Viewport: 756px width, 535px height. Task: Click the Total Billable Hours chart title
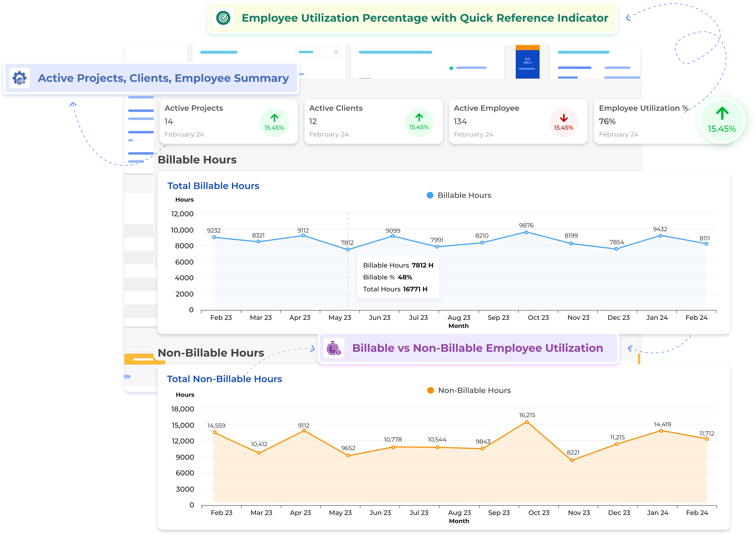pyautogui.click(x=213, y=186)
